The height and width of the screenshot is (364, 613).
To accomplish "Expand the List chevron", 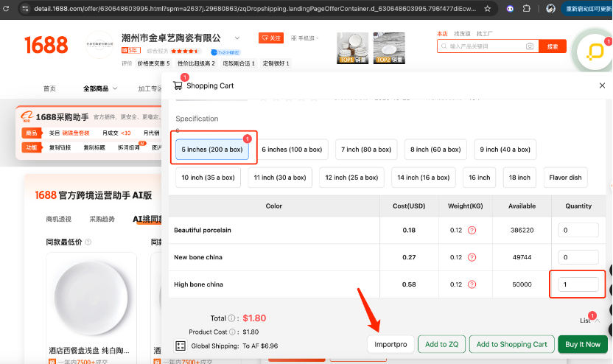I will [x=598, y=321].
